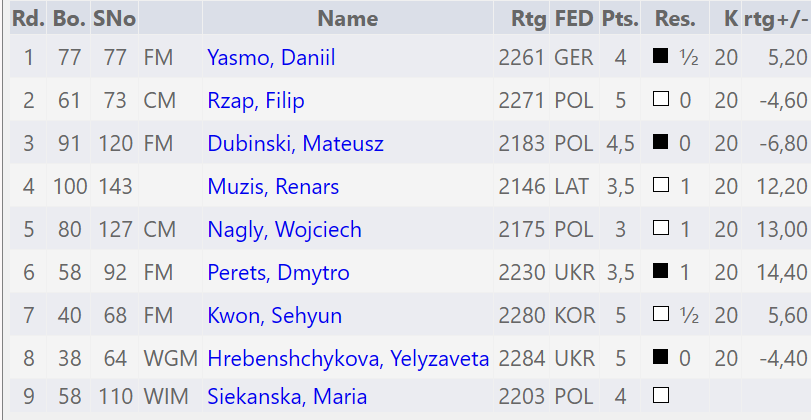
Task: Open player Yasmo, Daniil link
Action: click(271, 57)
